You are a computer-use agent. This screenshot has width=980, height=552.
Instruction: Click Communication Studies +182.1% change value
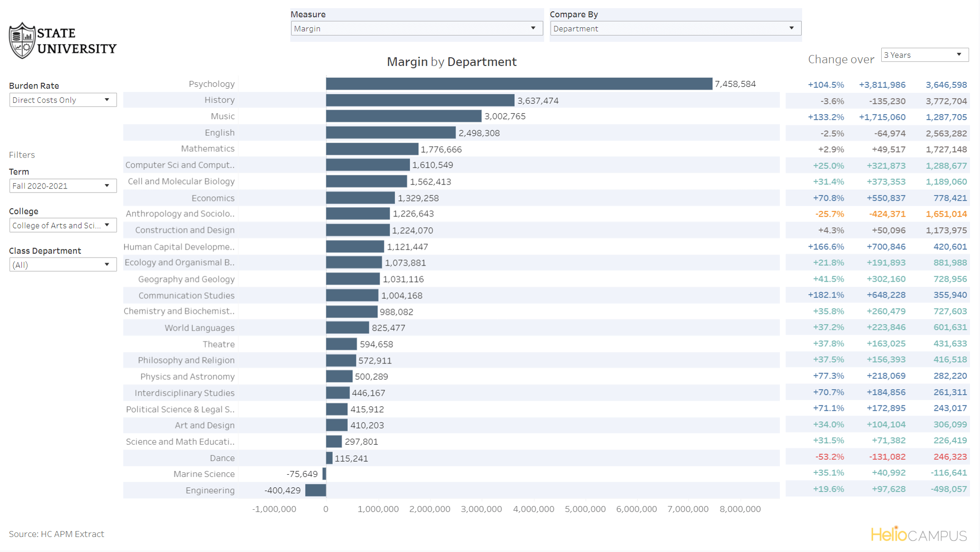[826, 295]
